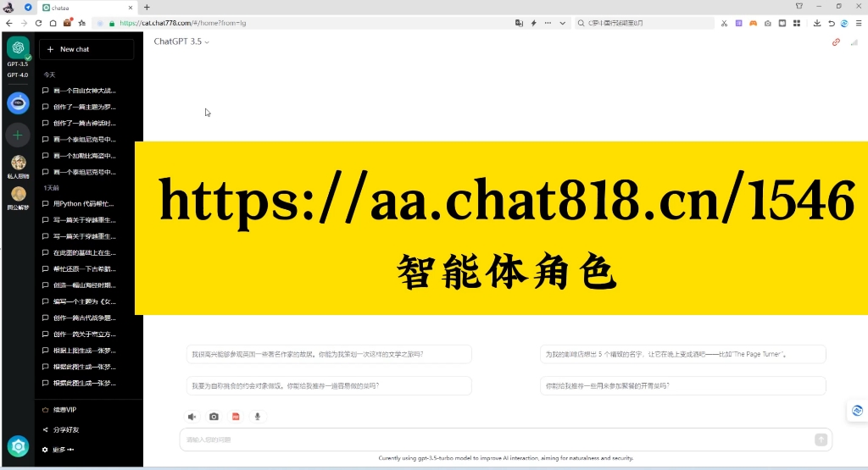This screenshot has height=470, width=868.
Task: Start a New chat
Action: pos(86,49)
